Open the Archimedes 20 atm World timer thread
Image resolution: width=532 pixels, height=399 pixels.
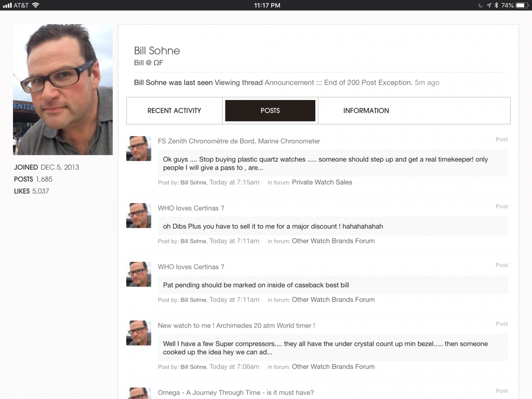[236, 326]
